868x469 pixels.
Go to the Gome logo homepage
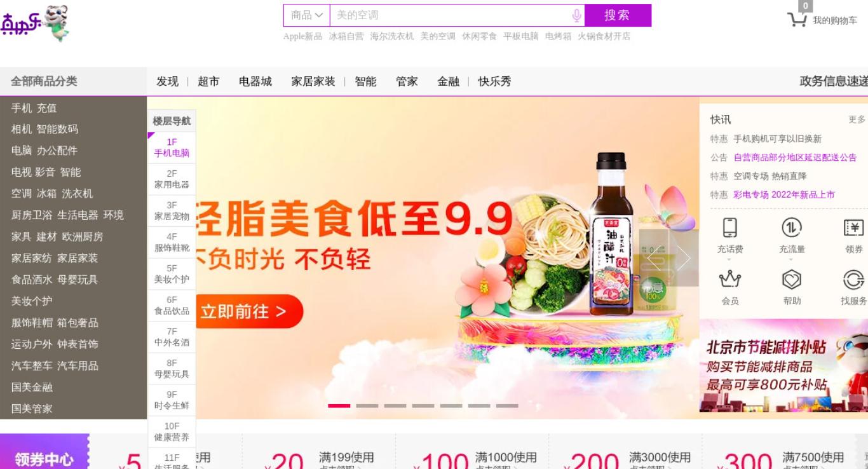tap(34, 24)
